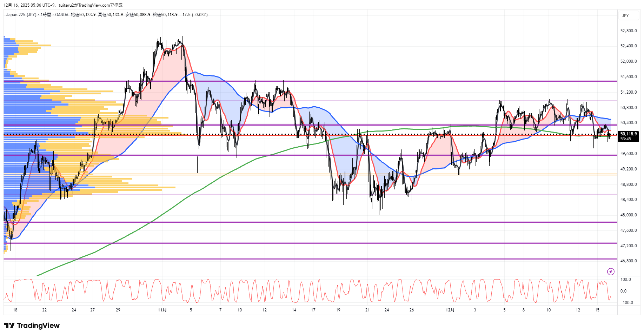
Task: Click the 始値50,133.9 open value in legend
Action: pos(83,15)
